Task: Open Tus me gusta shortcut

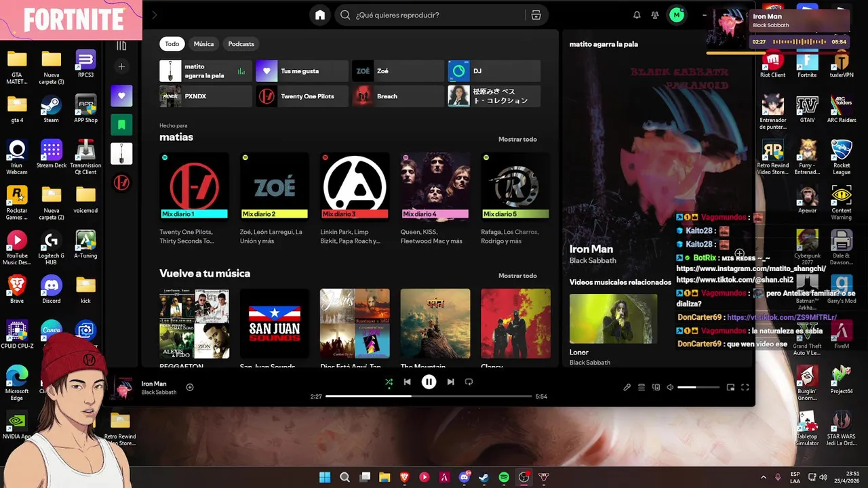Action: coord(302,71)
